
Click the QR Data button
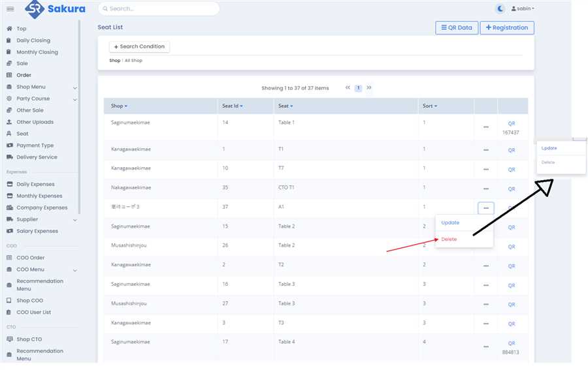click(457, 27)
